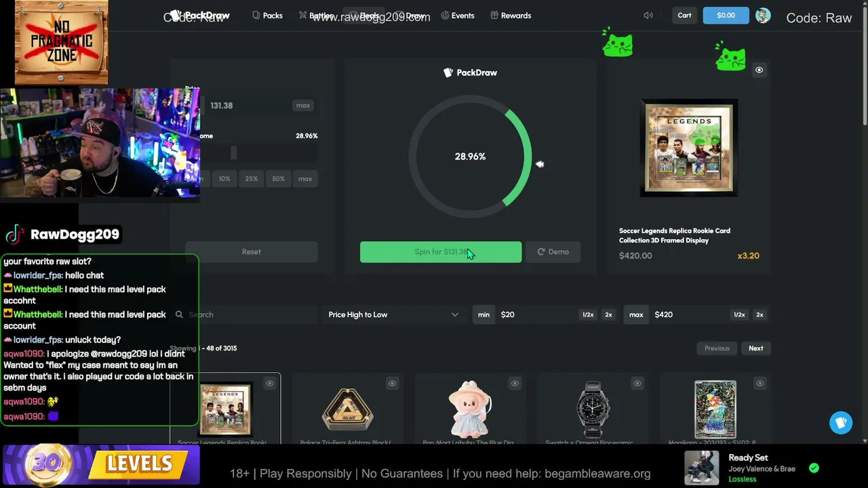Click the Soccer Legends framed display image

pyautogui.click(x=689, y=148)
